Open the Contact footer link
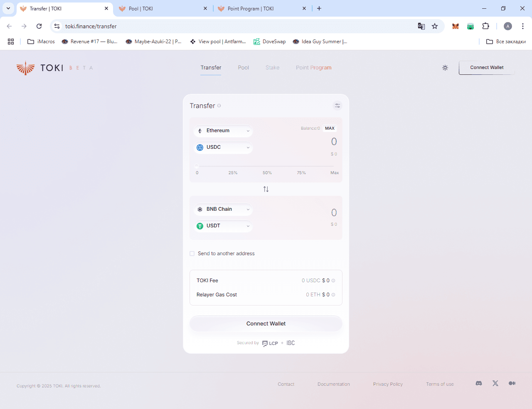This screenshot has width=532, height=409. pos(286,384)
